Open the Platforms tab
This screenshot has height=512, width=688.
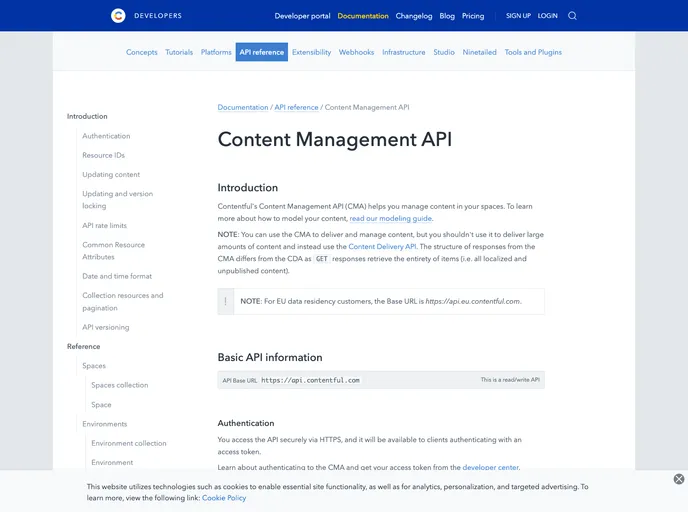(216, 52)
